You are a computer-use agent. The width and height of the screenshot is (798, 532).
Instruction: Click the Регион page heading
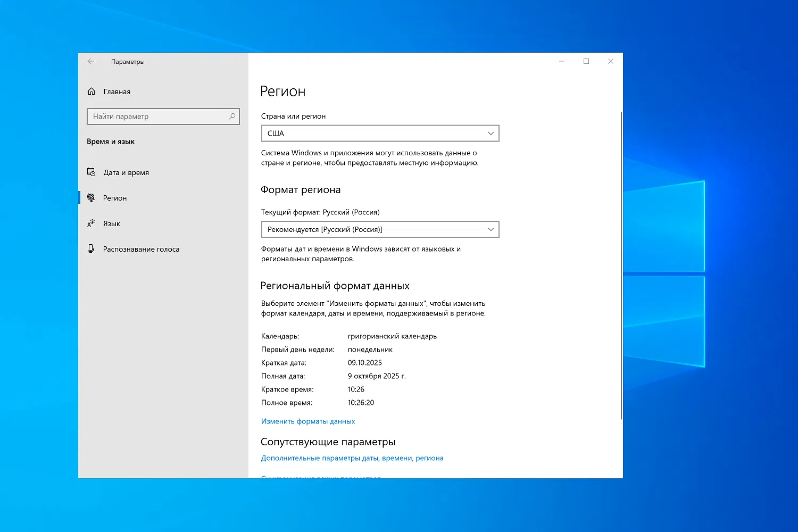click(x=283, y=92)
